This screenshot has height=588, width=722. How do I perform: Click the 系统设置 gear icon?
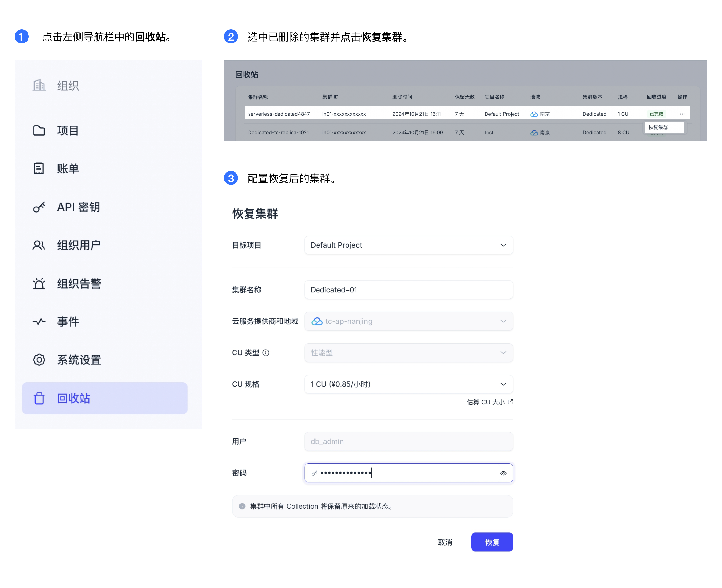39,360
